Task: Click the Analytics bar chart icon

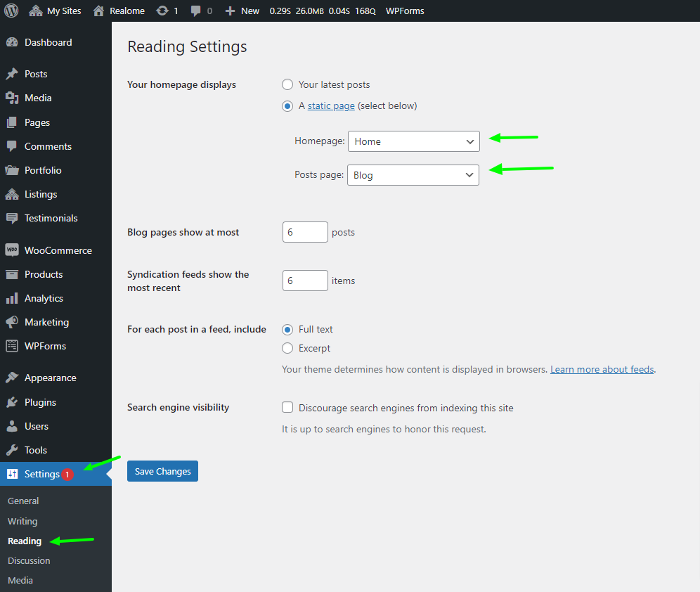Action: 12,298
